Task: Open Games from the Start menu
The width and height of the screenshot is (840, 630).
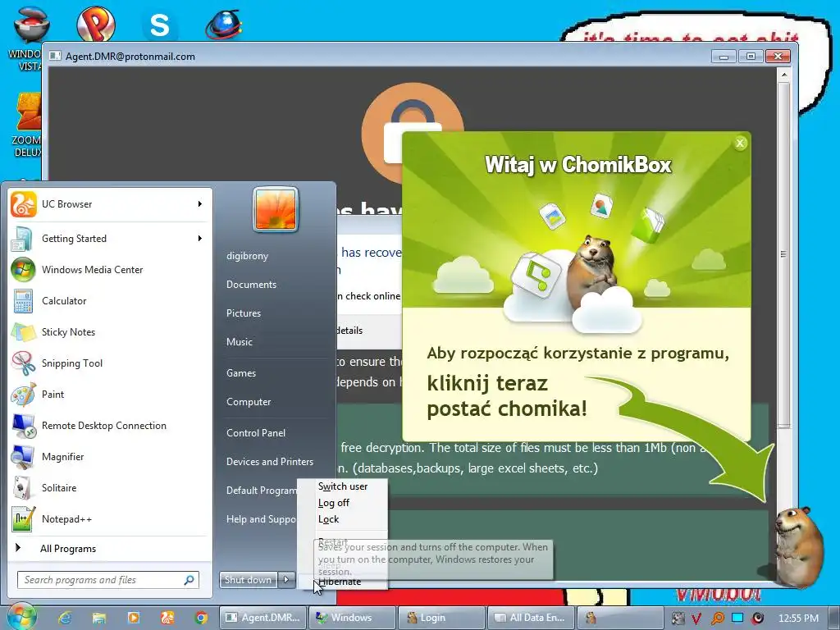Action: pos(241,373)
